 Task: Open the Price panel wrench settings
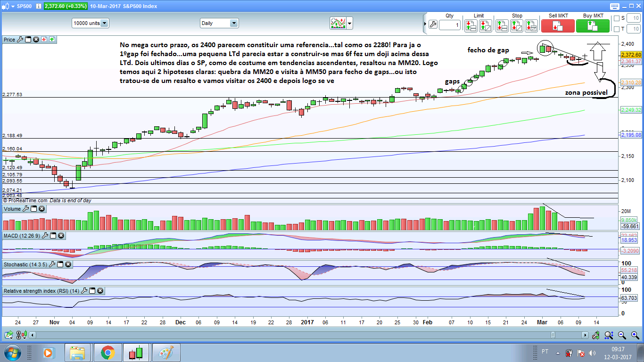pos(20,40)
